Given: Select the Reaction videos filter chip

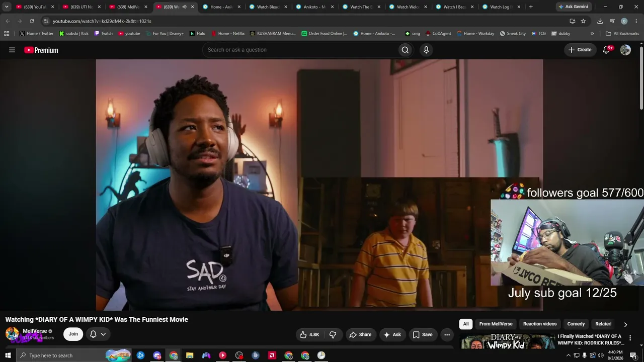Looking at the screenshot, I should 540,324.
